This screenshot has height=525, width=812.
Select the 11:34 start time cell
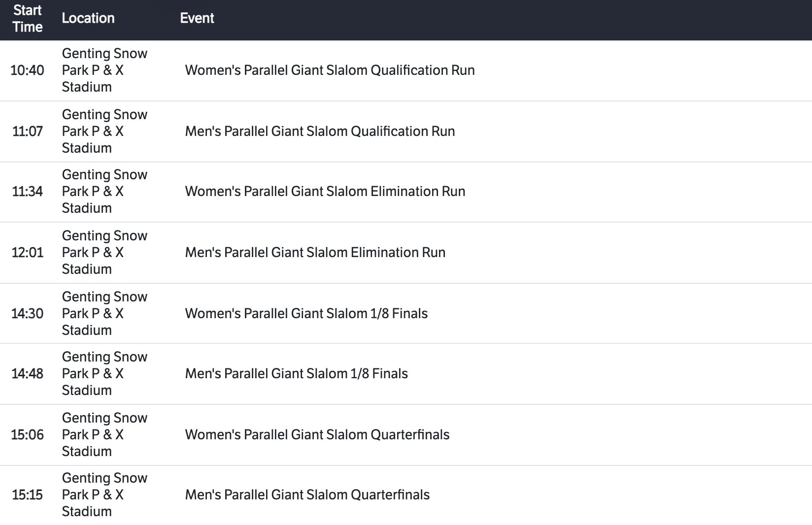tap(28, 192)
